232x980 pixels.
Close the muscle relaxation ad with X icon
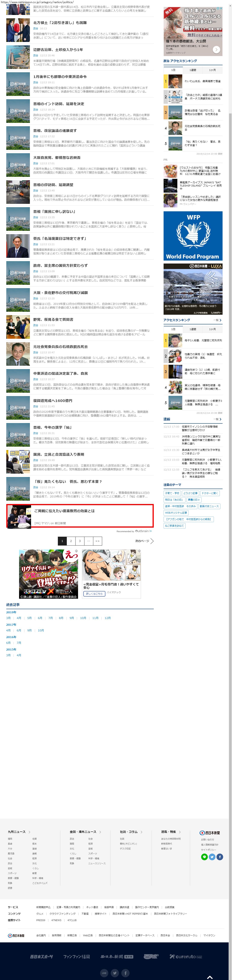[x=221, y=8]
